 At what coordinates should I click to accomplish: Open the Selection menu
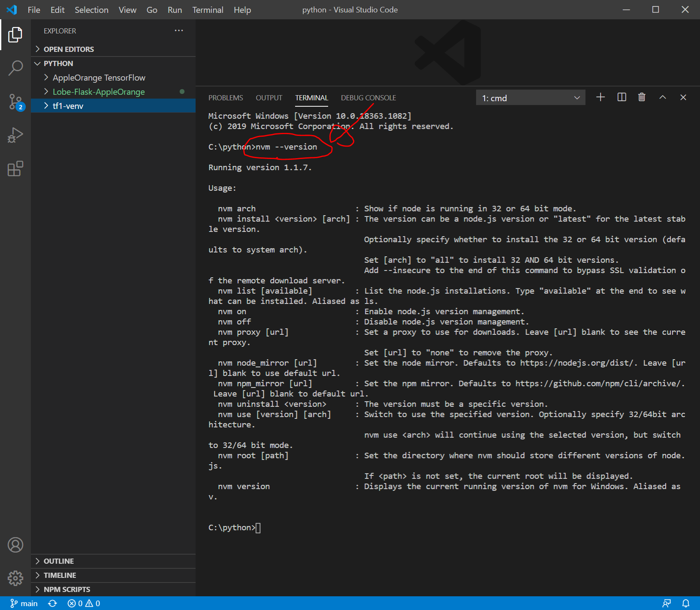click(x=91, y=10)
